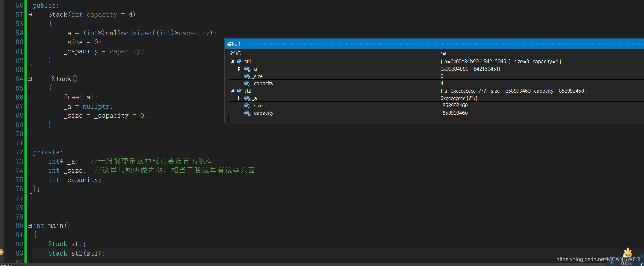Viewport: 644px width, 266px height.
Task: Click line number 59 in the gutter
Action: click(20, 33)
